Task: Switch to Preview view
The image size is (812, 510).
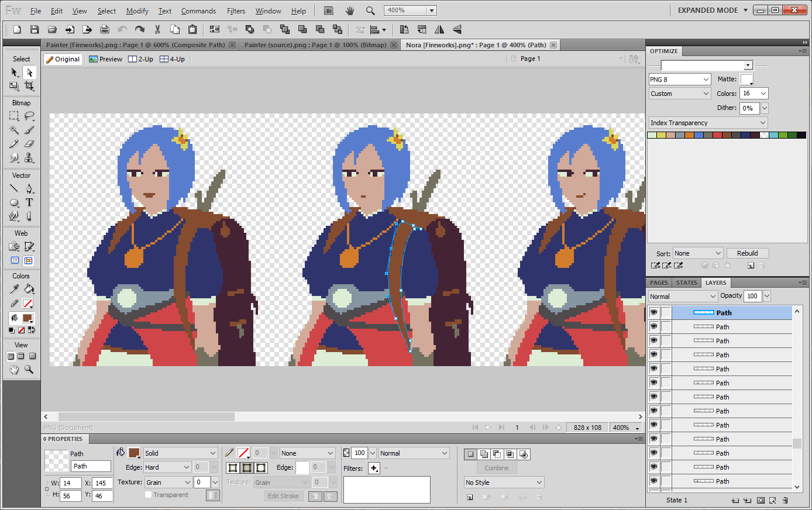Action: [x=106, y=59]
